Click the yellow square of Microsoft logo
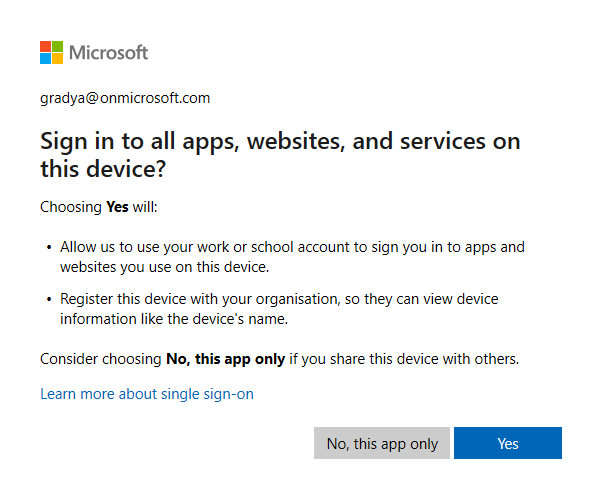This screenshot has height=499, width=602. (x=57, y=58)
